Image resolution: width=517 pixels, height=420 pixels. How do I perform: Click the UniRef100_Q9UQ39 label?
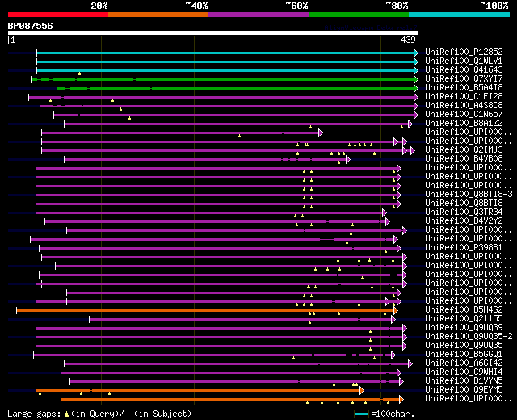464,328
